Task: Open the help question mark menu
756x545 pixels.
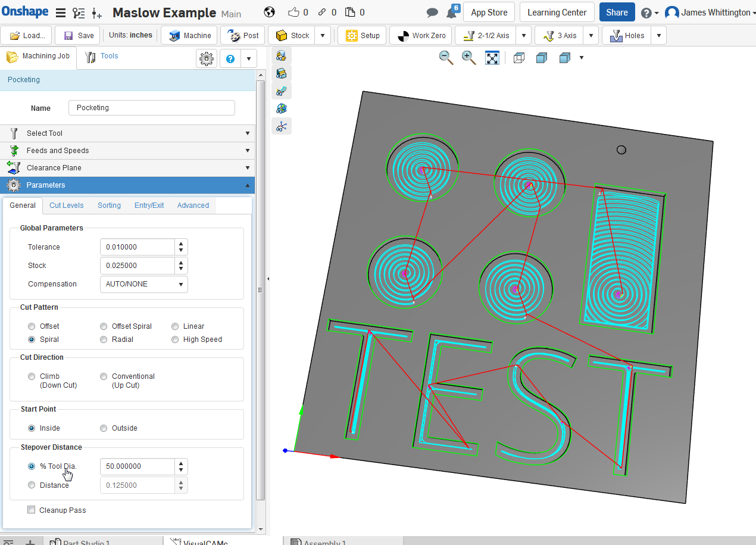Action: [x=649, y=13]
